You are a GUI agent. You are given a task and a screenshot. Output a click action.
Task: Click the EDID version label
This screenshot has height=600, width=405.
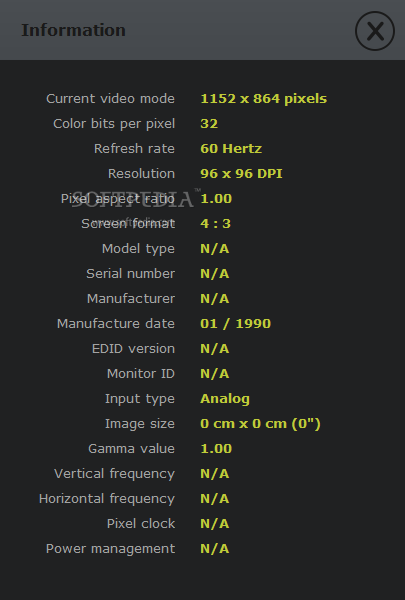(133, 349)
